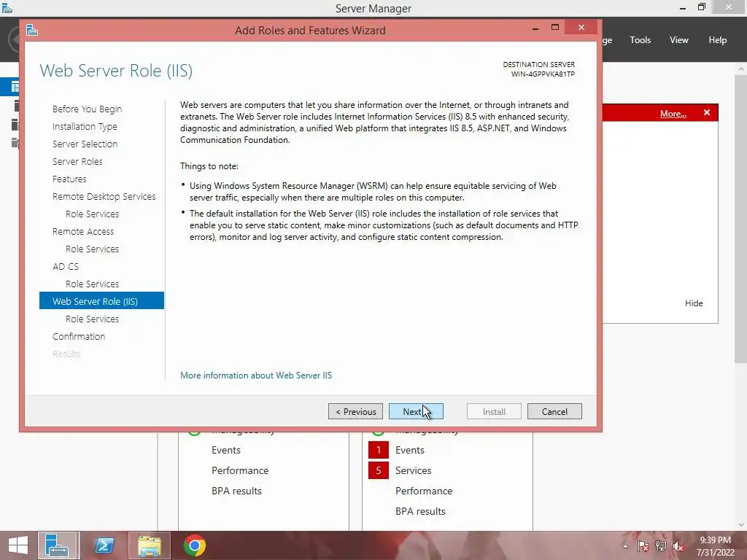747x560 pixels.
Task: Click the Next button in the wizard
Action: 416,411
